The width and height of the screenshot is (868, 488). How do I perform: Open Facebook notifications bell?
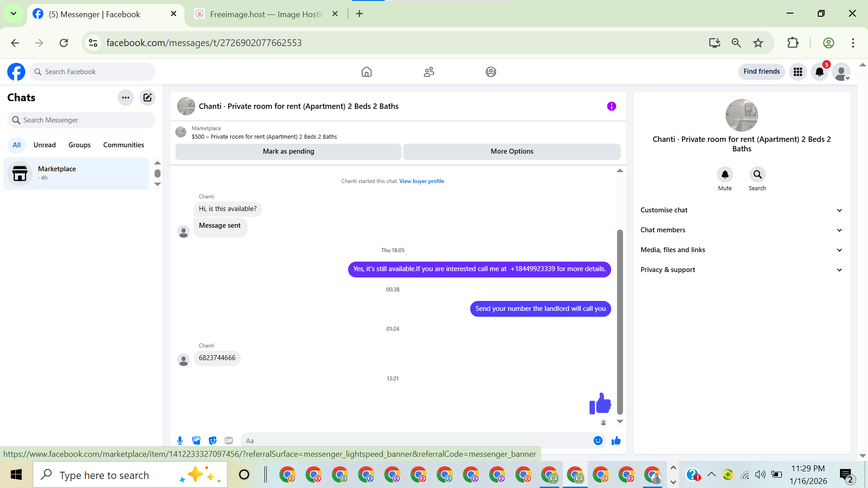(819, 72)
